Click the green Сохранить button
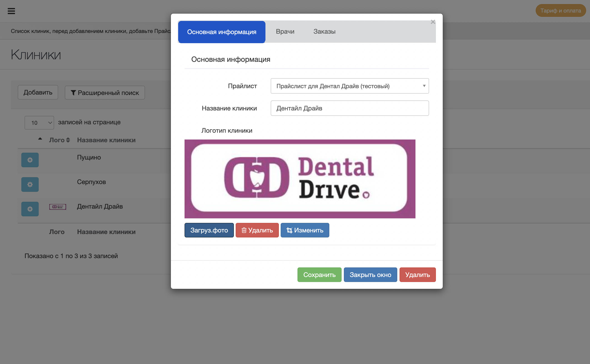 click(319, 275)
